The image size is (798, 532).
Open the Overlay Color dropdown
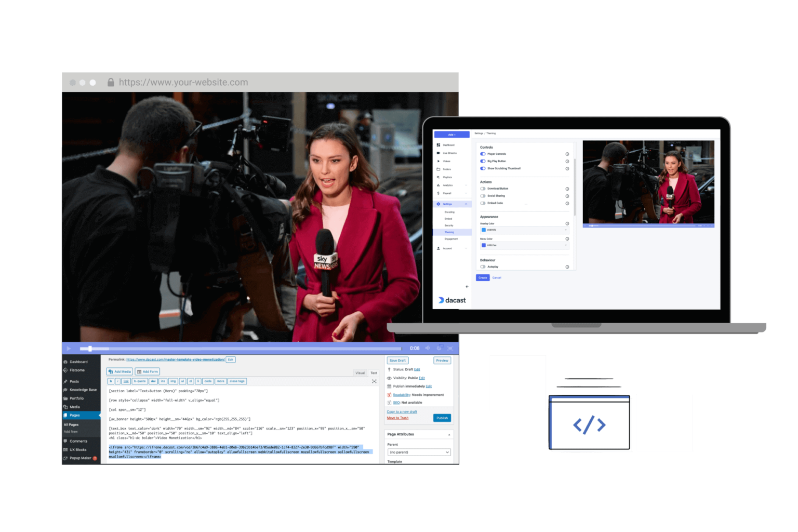(x=525, y=230)
